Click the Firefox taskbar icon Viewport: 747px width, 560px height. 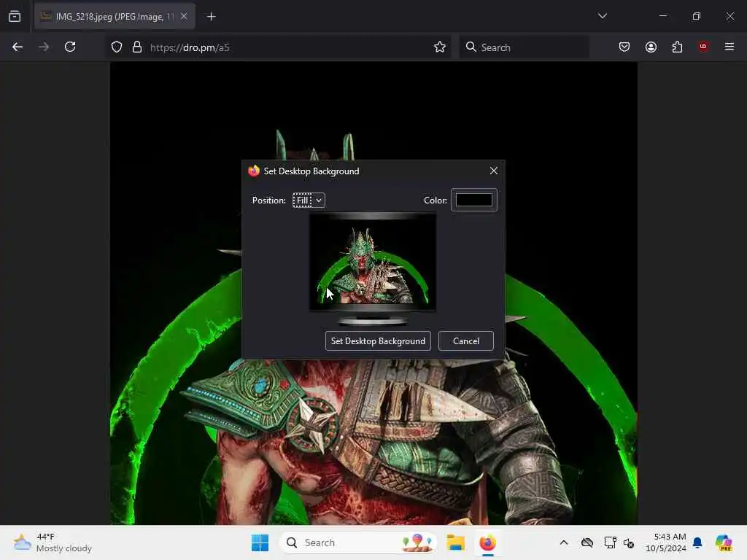coord(487,542)
